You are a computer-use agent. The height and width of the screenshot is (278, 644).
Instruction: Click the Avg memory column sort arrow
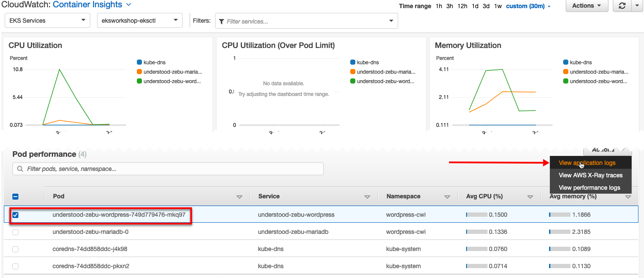pos(628,197)
